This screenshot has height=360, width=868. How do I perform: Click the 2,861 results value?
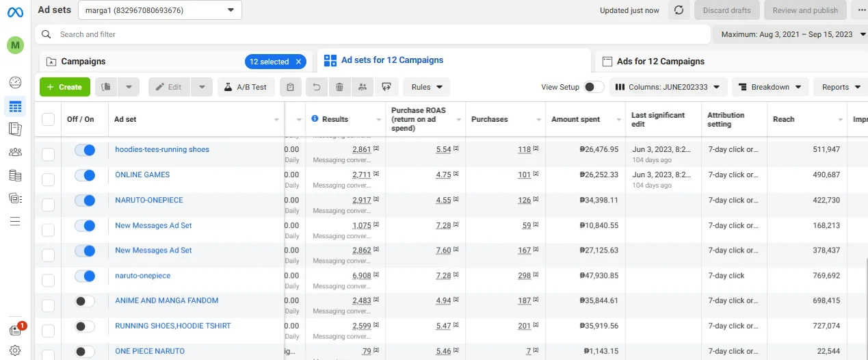361,149
